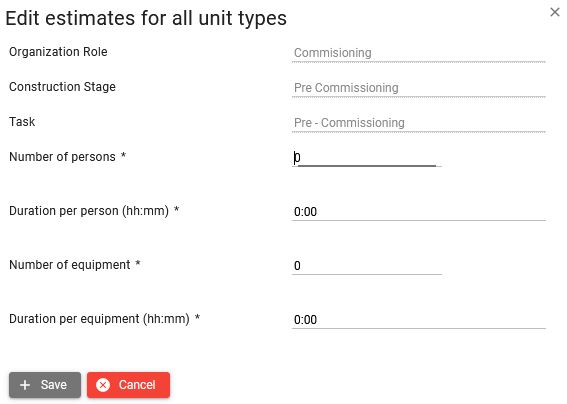
Task: Click the plus icon on Save button
Action: (x=25, y=385)
